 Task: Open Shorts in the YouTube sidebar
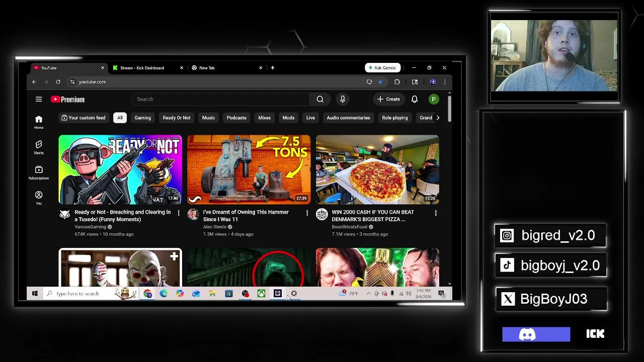(x=39, y=147)
